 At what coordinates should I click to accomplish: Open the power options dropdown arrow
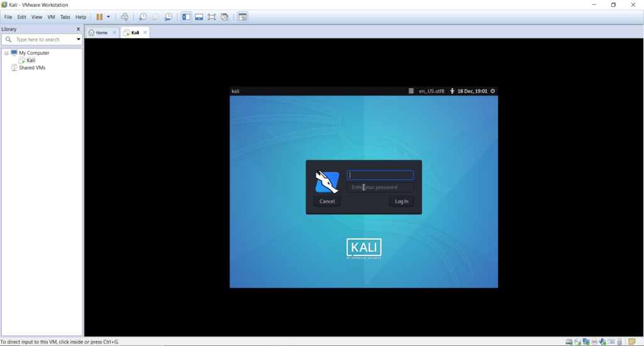[x=108, y=17]
